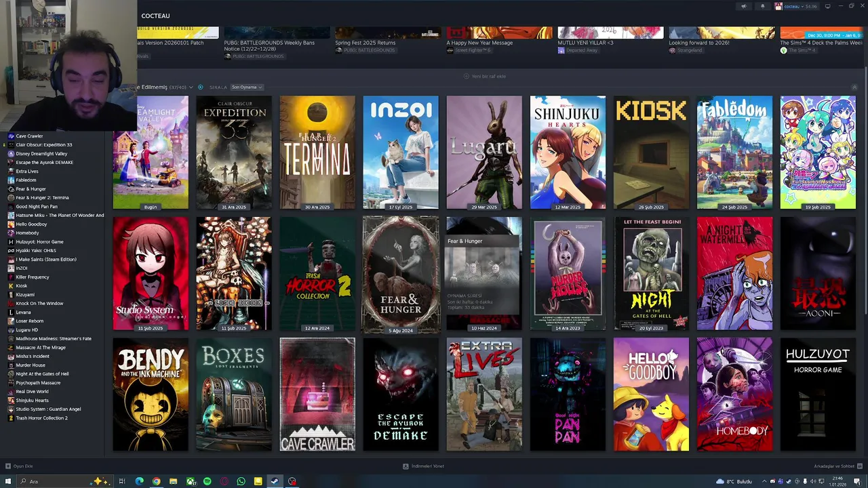The image size is (868, 488).
Task: Select 'Massacre At The Mirage' sidebar entry
Action: tap(41, 348)
